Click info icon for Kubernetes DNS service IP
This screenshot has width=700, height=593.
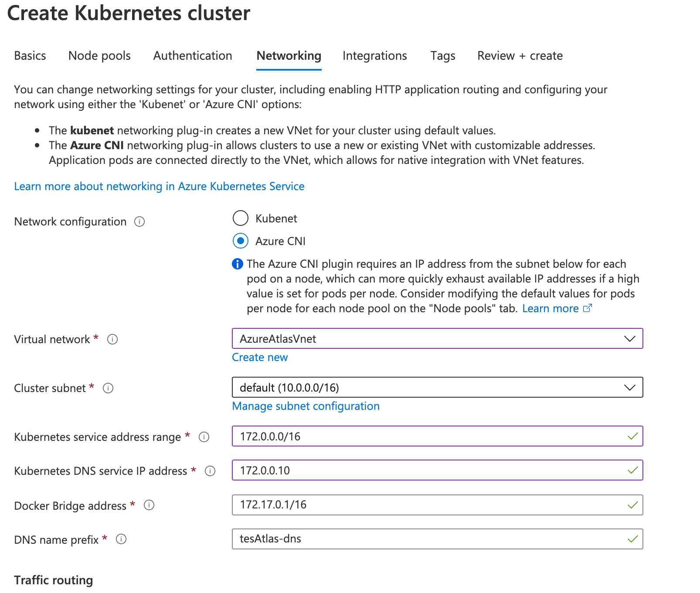tap(210, 471)
